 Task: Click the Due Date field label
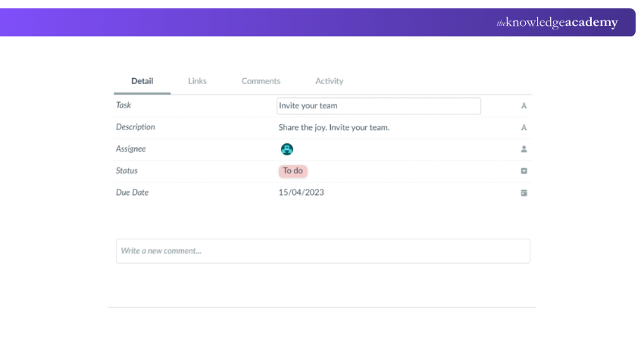point(132,192)
